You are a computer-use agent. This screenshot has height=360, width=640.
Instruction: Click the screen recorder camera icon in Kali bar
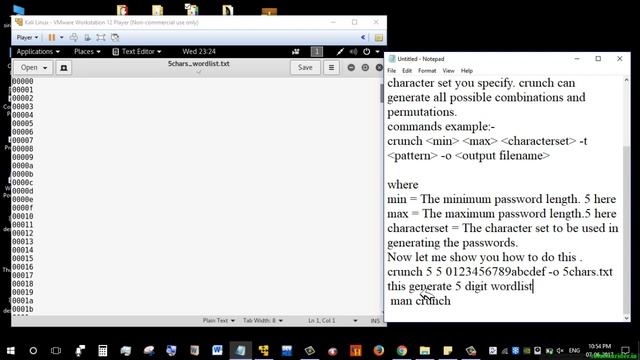[x=296, y=51]
